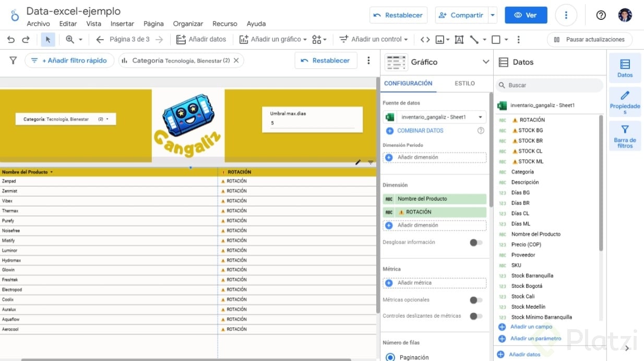Click the table filter icon above the table
Screen dimensions: 644x361
coord(371,162)
